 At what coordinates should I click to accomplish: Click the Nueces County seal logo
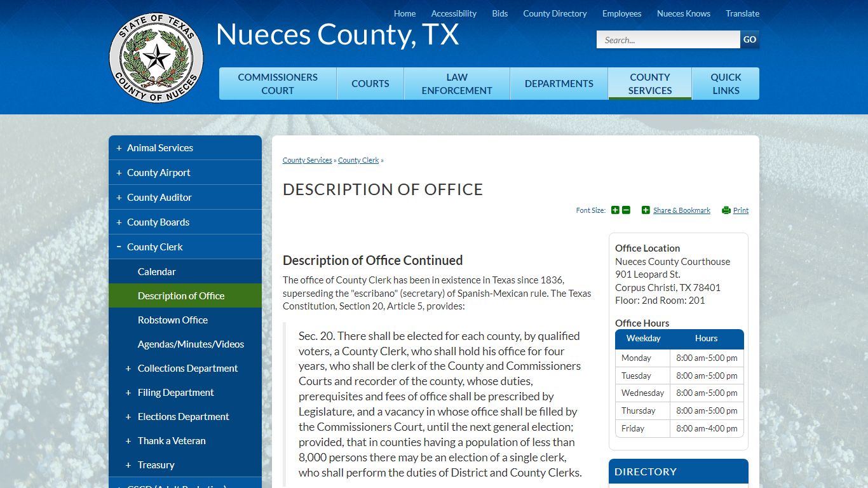click(x=156, y=58)
